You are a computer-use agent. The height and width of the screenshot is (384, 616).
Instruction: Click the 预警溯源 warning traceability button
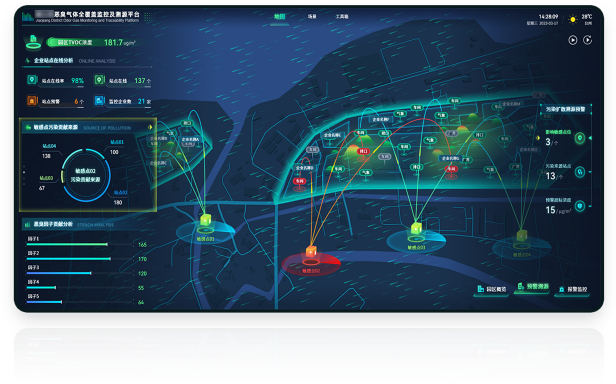[x=533, y=287]
